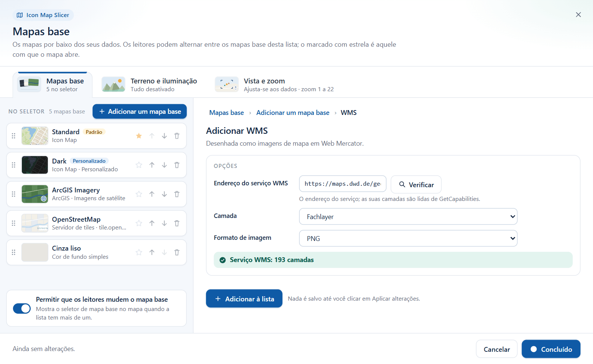Delete the Dark basemap with trash icon

pos(177,165)
